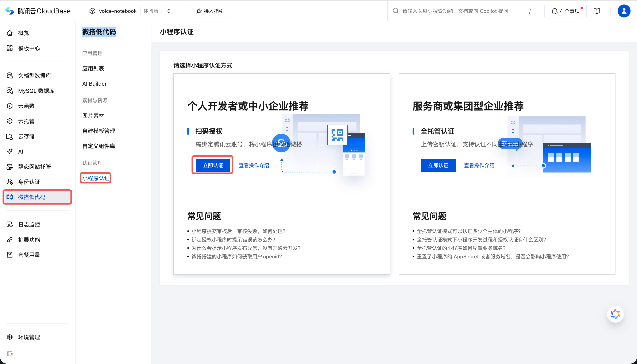This screenshot has height=364, width=637.
Task: Open MySQL 数据库 from the sidebar
Action: 36,91
